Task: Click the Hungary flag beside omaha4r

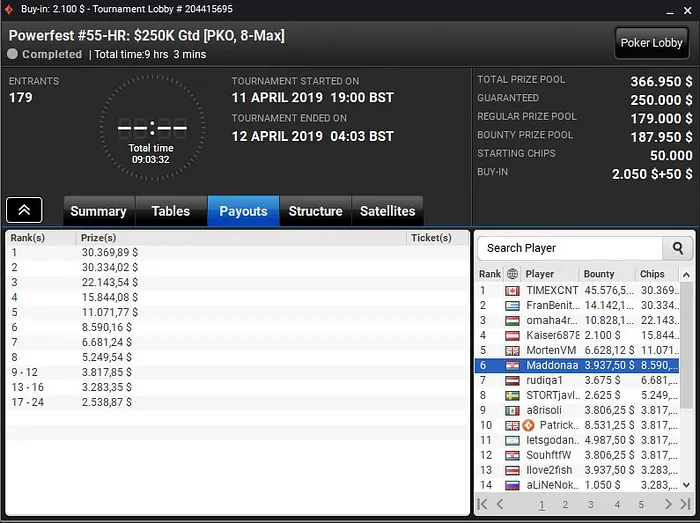Action: coord(512,321)
